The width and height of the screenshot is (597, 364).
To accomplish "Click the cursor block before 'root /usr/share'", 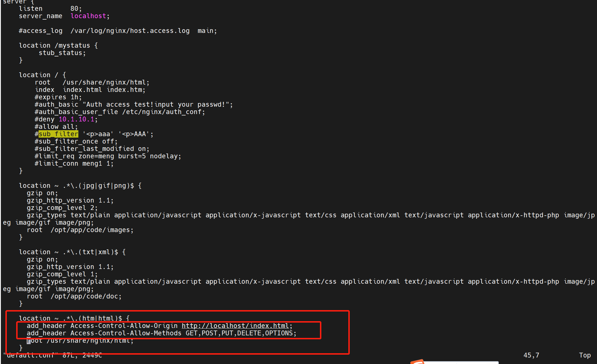I will coord(29,340).
